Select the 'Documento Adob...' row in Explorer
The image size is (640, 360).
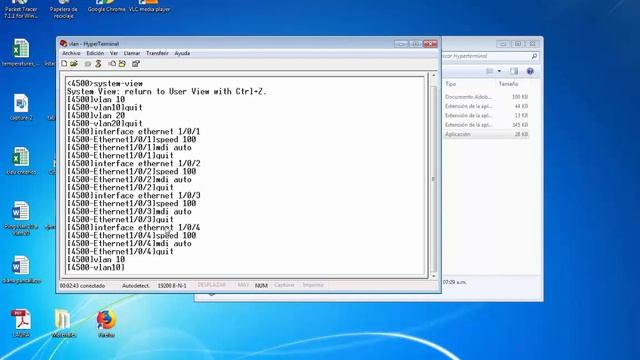486,97
